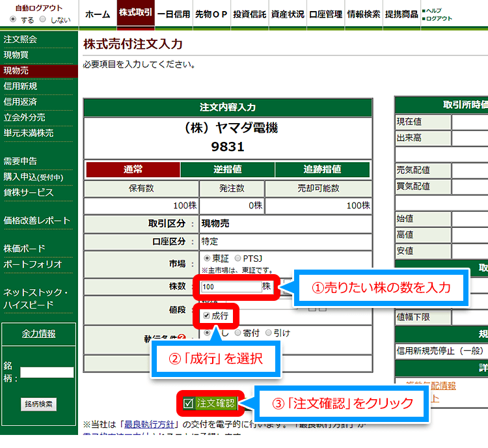The width and height of the screenshot is (488, 448).
Task: Click the ヘルプ link
Action: (434, 10)
